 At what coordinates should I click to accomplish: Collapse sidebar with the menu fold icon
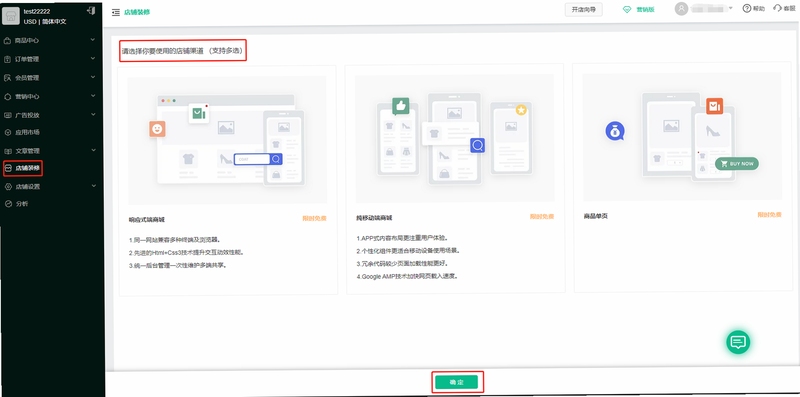[x=116, y=12]
